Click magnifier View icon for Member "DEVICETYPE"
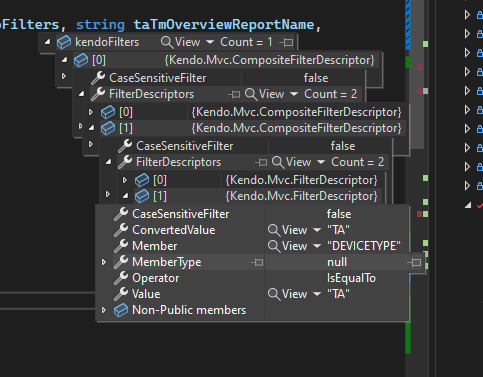 coord(274,246)
